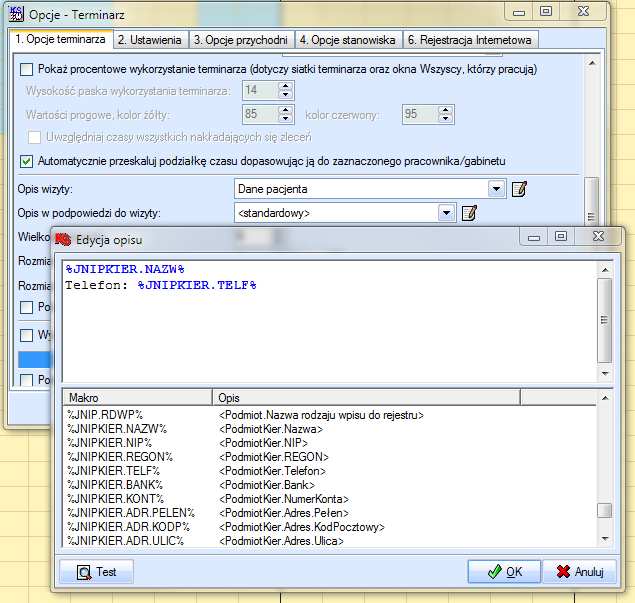Viewport: 635px width, 603px height.
Task: Click editor scrollbar down arrow
Action: (605, 373)
